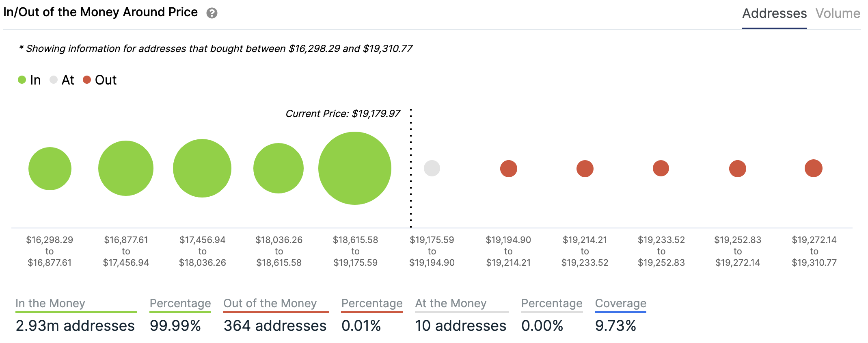
Task: Click the red bubble for $19,252.83 to $19,272.14
Action: point(737,169)
